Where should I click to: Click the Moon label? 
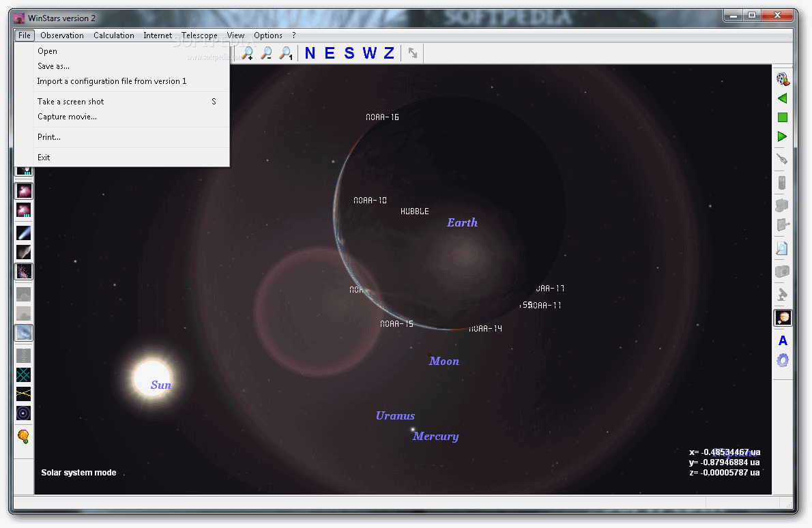point(444,362)
